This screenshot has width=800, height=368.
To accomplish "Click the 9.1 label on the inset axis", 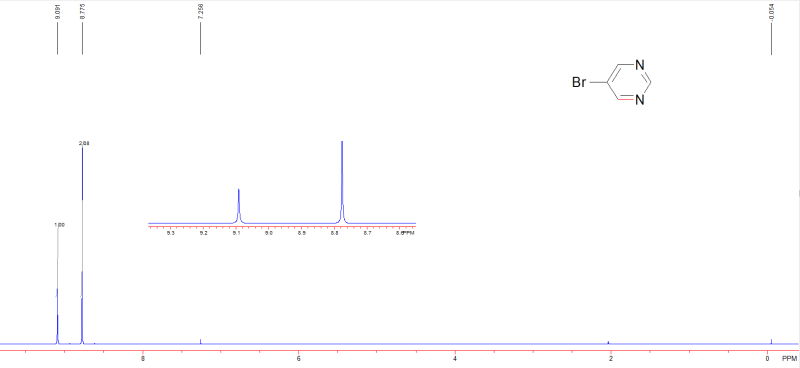I will pyautogui.click(x=236, y=233).
